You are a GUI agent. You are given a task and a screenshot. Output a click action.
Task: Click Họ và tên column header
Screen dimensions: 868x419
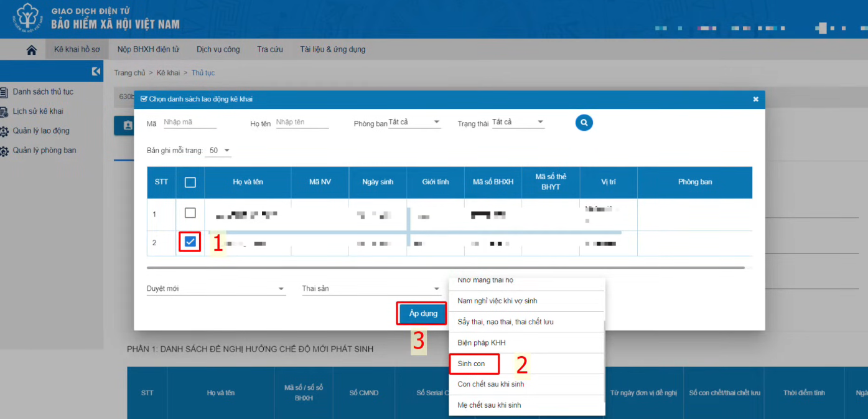tap(248, 182)
